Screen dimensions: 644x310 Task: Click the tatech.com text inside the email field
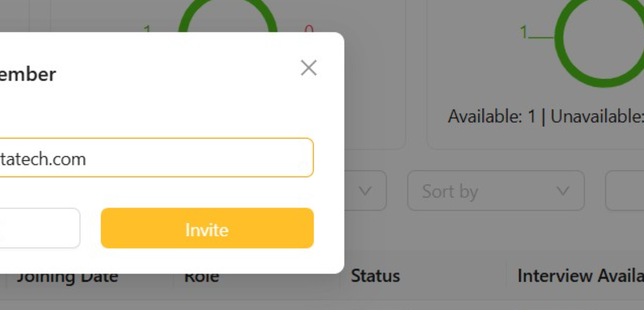click(43, 159)
